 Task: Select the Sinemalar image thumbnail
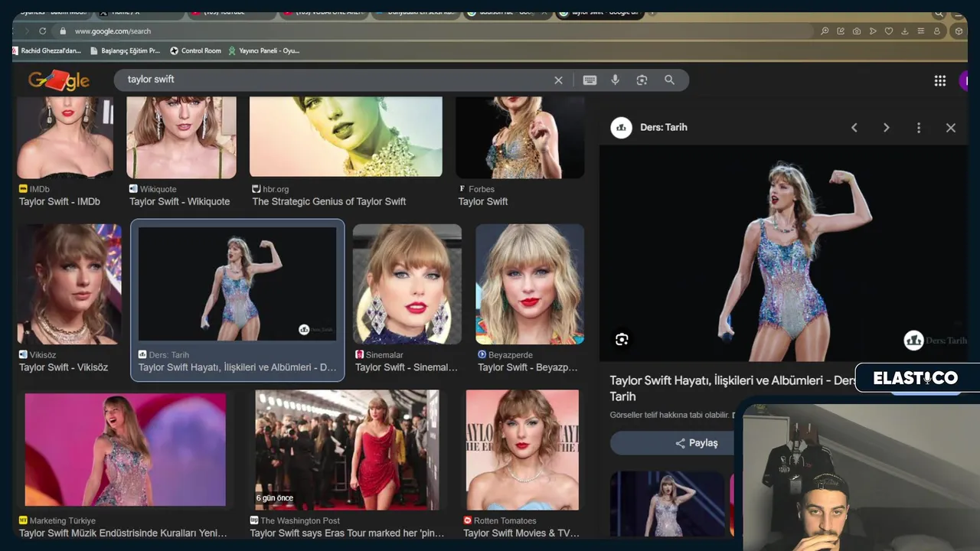407,284
